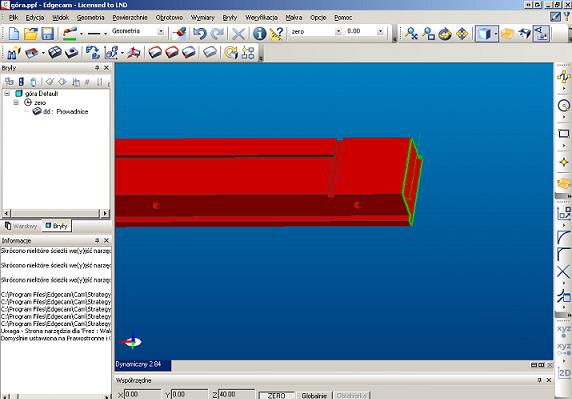Toggle the Globalnie coordinate button
This screenshot has height=399, width=572.
pos(314,395)
